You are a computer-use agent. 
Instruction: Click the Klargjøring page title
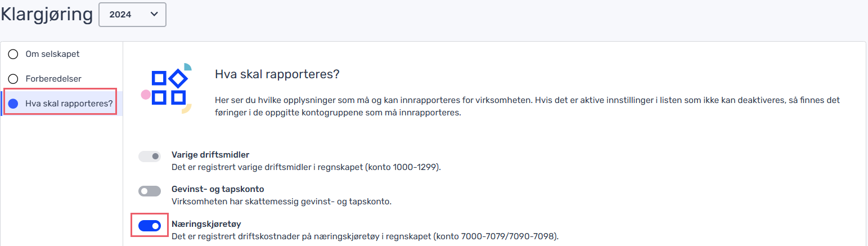(47, 15)
